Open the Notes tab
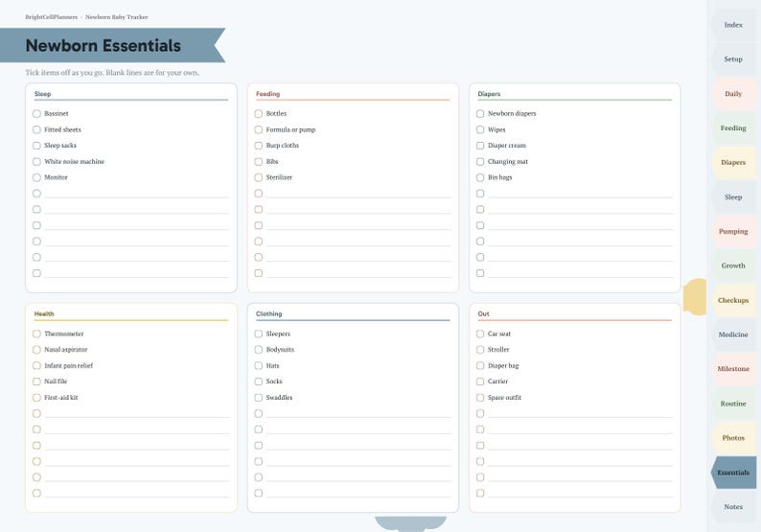 click(733, 507)
